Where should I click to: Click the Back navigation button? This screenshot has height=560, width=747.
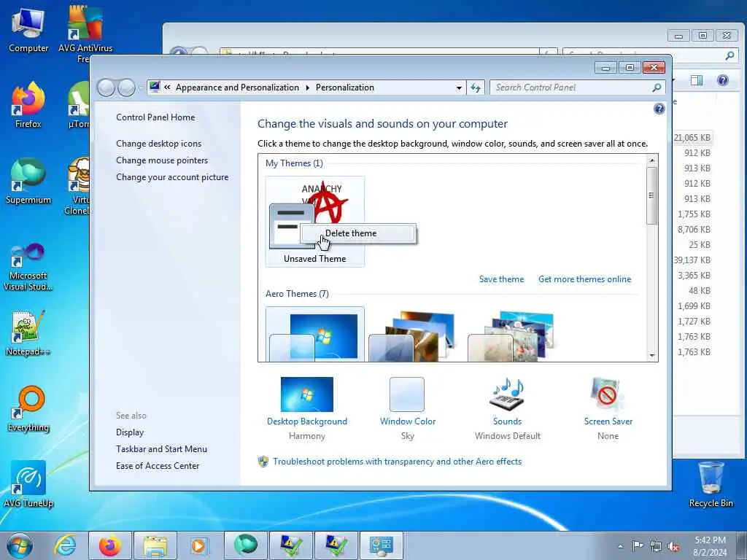(106, 87)
